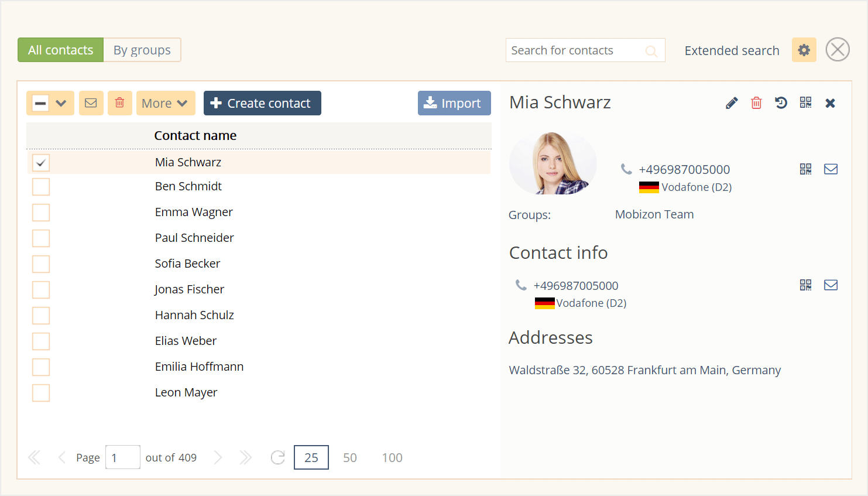Click phone number +496987005000 next to photo
This screenshot has height=496, width=868.
[684, 169]
